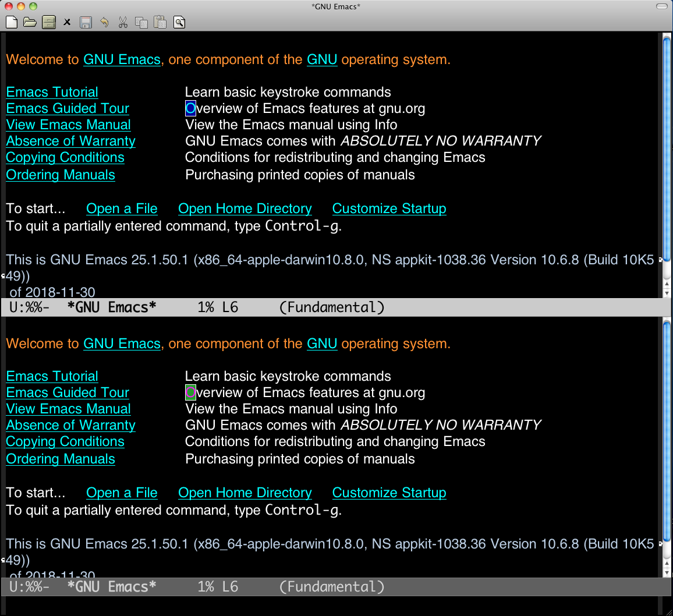Click the New File toolbar icon
The width and height of the screenshot is (673, 616).
pos(12,22)
